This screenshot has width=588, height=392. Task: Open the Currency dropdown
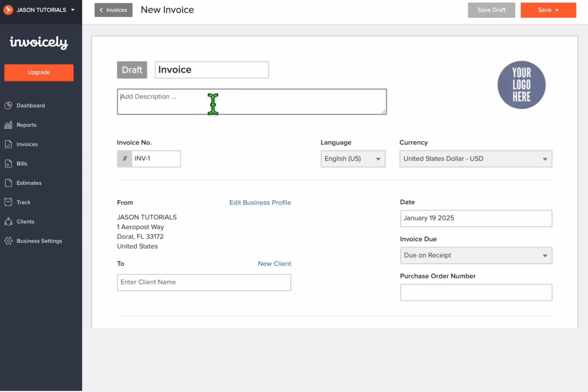pyautogui.click(x=545, y=158)
